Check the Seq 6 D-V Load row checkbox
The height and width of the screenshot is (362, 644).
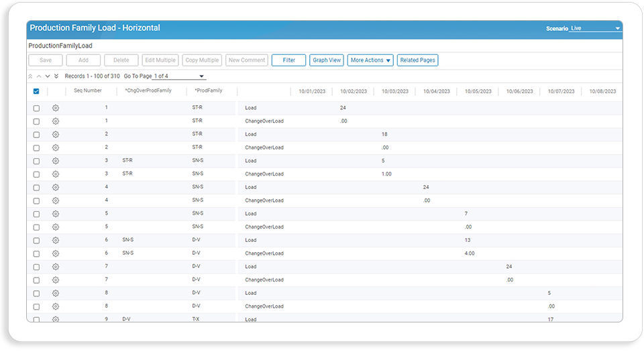coord(36,241)
